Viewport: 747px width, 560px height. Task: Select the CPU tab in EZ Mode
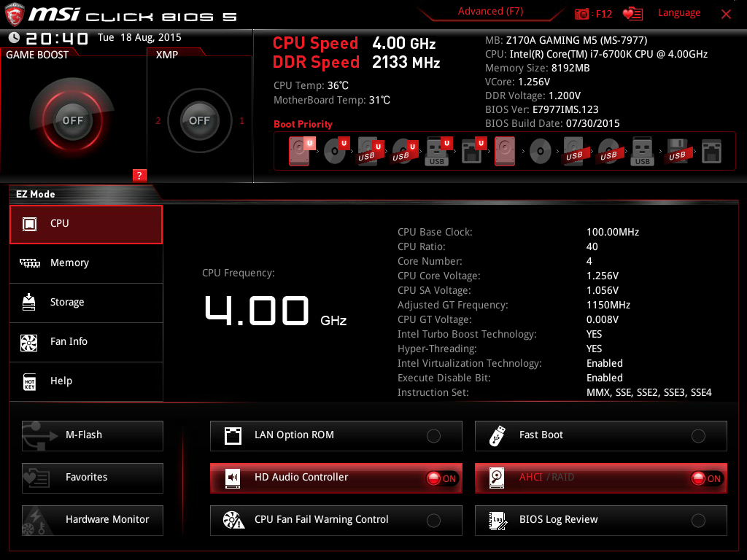click(86, 225)
